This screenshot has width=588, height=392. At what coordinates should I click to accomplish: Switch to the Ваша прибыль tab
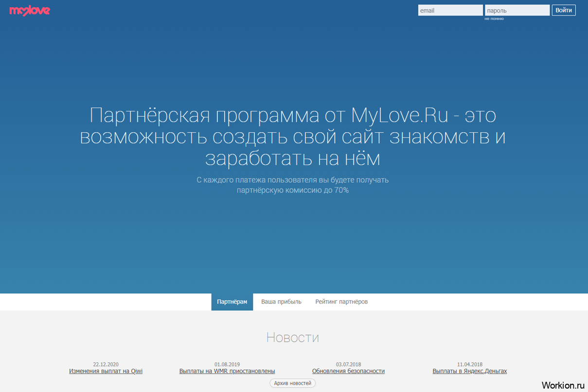tap(281, 302)
